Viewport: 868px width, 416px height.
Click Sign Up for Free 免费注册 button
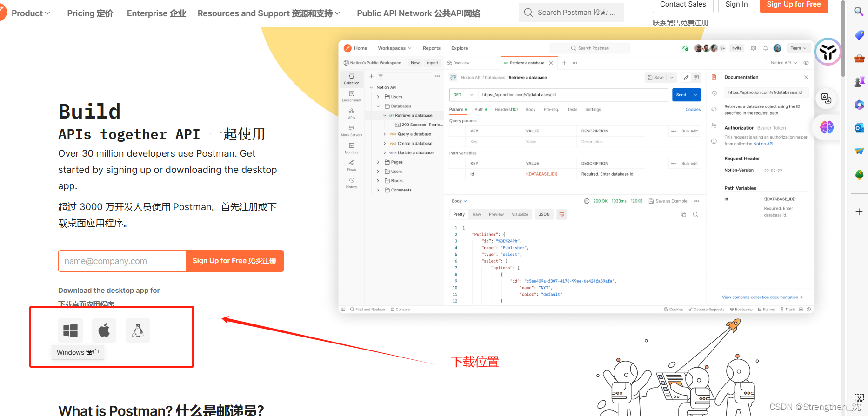pyautogui.click(x=234, y=261)
